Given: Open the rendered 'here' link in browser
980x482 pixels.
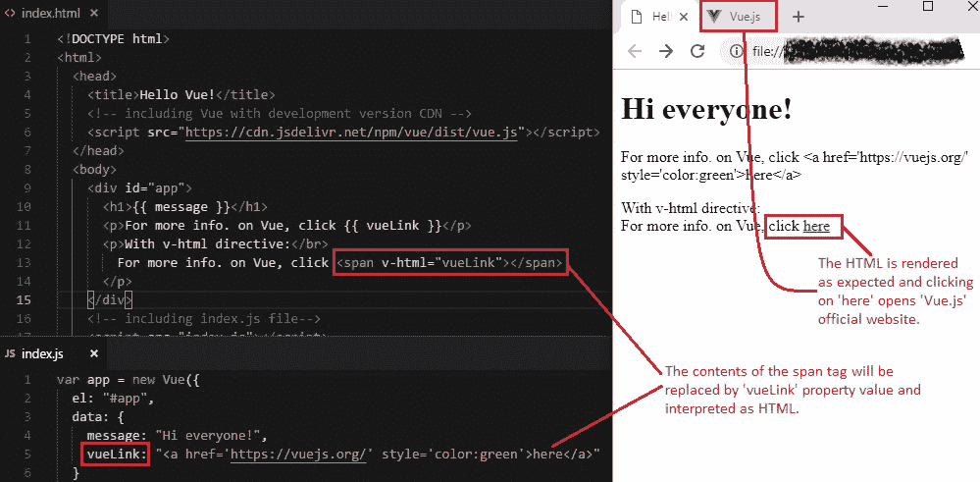Looking at the screenshot, I should click(x=816, y=227).
